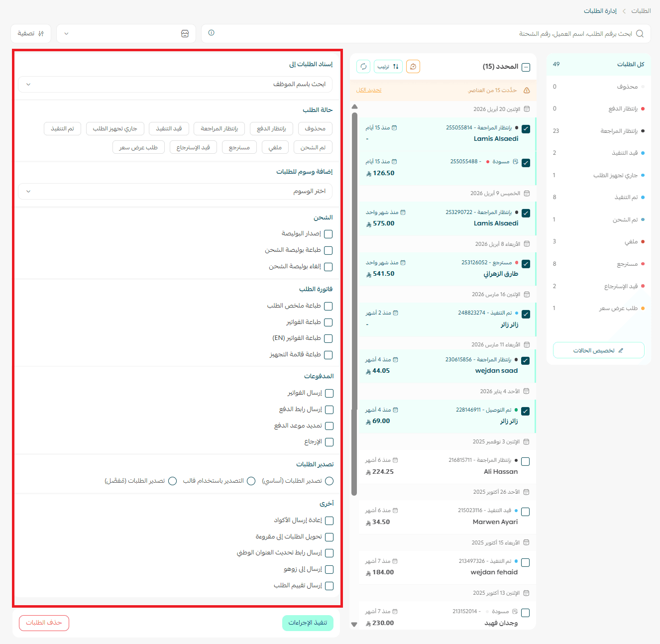Click the orders list scrollbar thumb

click(354, 304)
